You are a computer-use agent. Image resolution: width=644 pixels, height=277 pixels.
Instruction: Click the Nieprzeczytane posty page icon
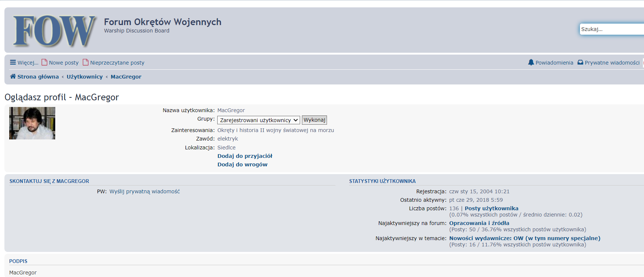pyautogui.click(x=86, y=62)
